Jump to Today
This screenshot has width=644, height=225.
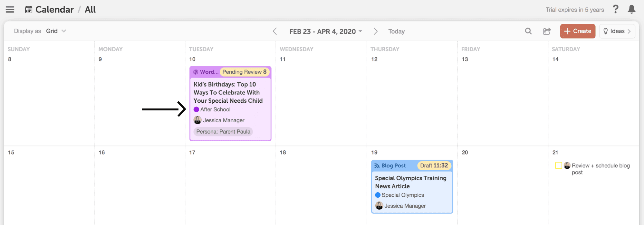396,32
